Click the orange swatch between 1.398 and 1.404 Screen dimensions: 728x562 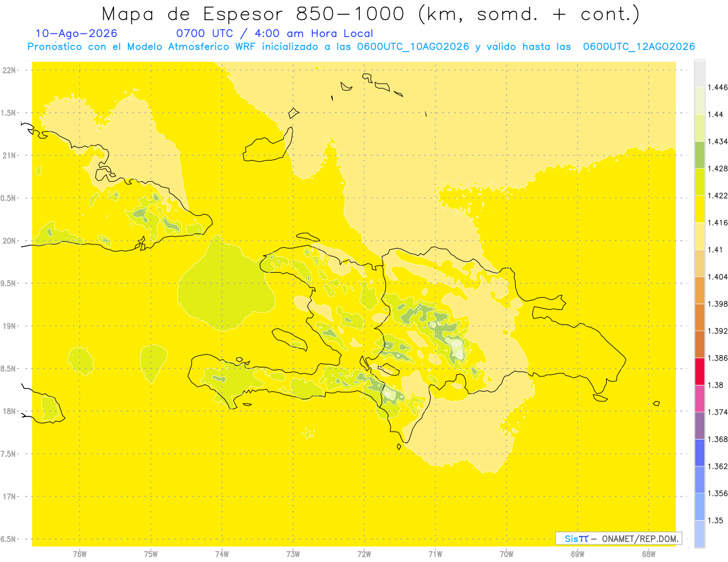699,290
